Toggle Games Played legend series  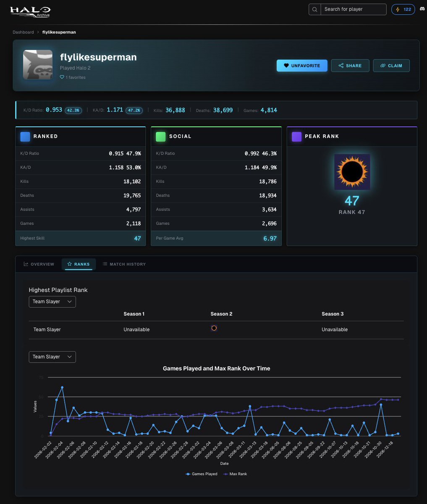click(x=202, y=474)
